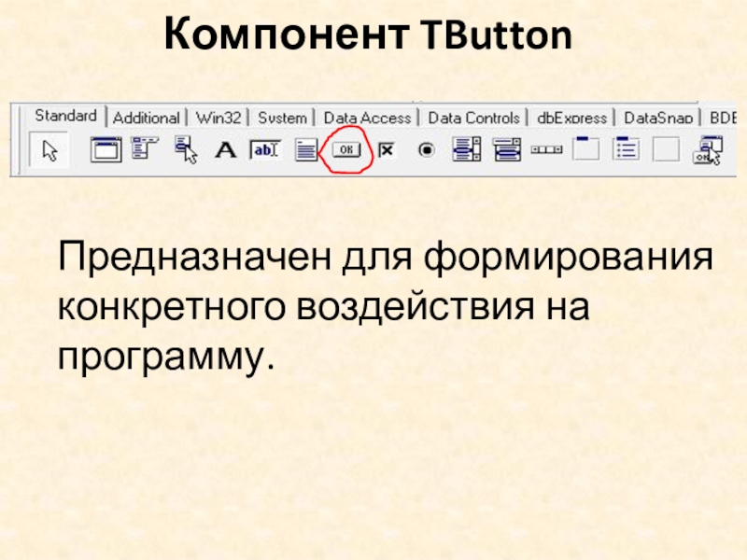The height and width of the screenshot is (560, 747).
Task: Select the GroupBox component icon
Action: pos(585,148)
